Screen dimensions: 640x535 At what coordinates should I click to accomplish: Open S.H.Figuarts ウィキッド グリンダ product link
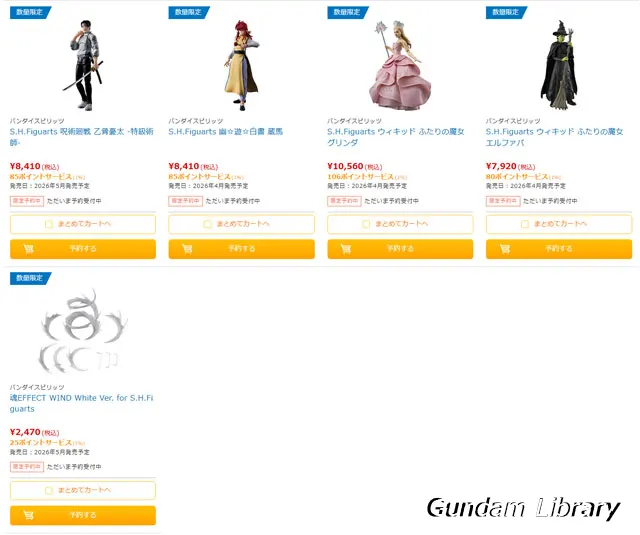click(x=396, y=137)
